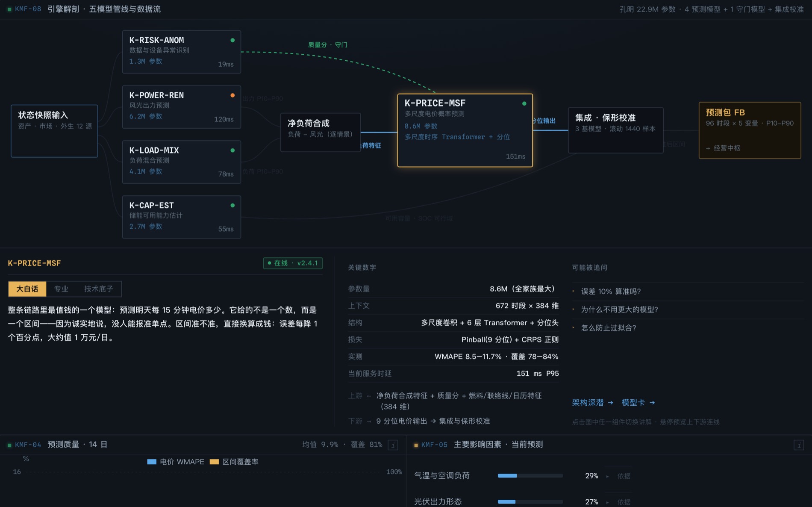
Task: Toggle the 区间覆盖率 legend series
Action: 234,462
